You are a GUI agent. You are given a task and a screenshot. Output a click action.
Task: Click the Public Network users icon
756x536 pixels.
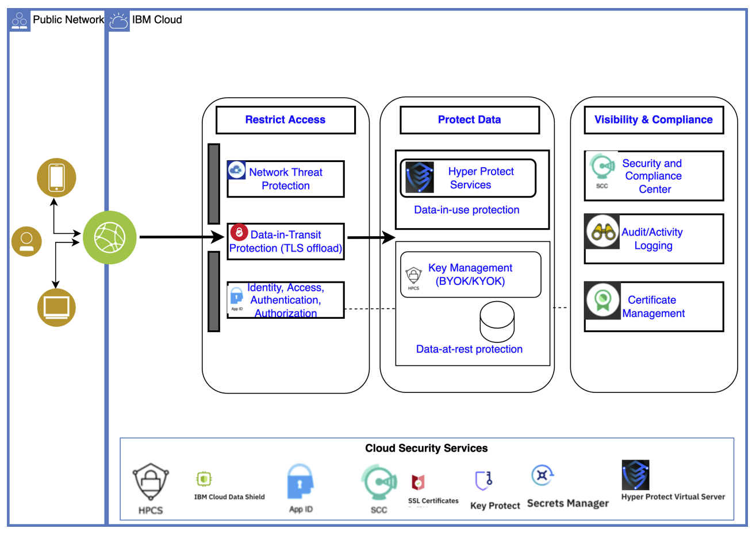click(x=20, y=20)
